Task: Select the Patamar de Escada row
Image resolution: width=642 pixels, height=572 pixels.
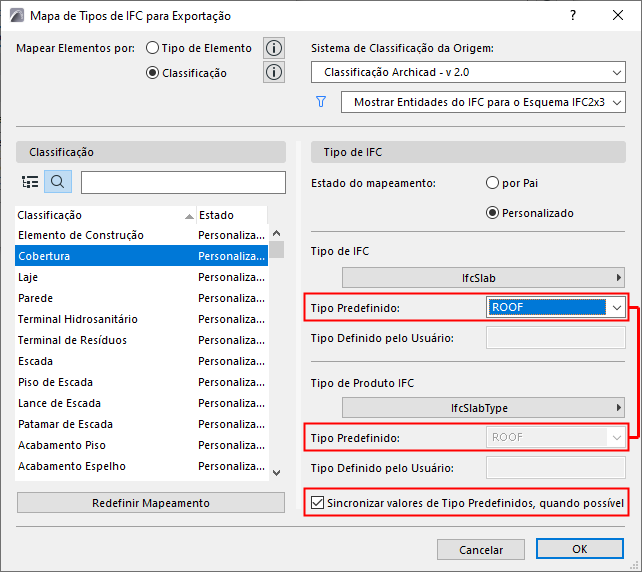Action: pos(142,424)
